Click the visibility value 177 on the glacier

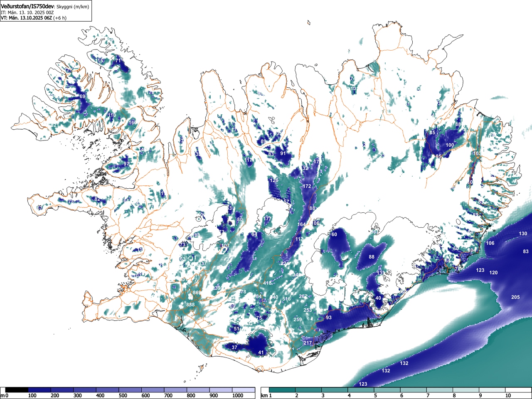[x=267, y=219]
